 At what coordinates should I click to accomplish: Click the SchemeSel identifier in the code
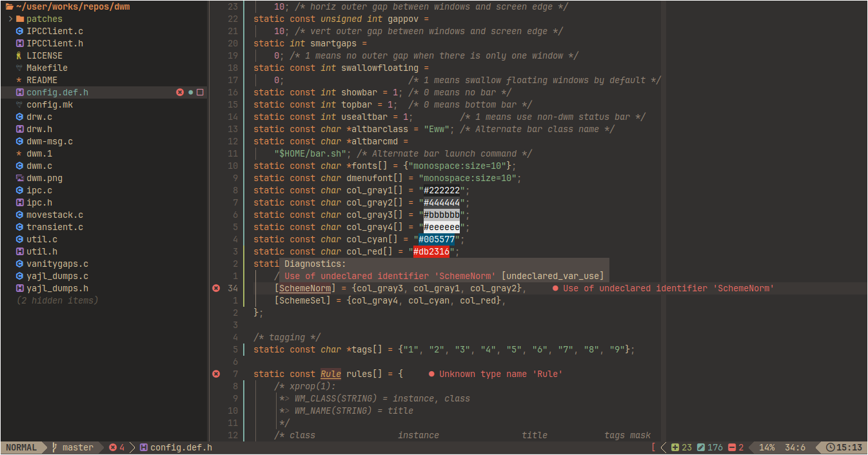[302, 300]
